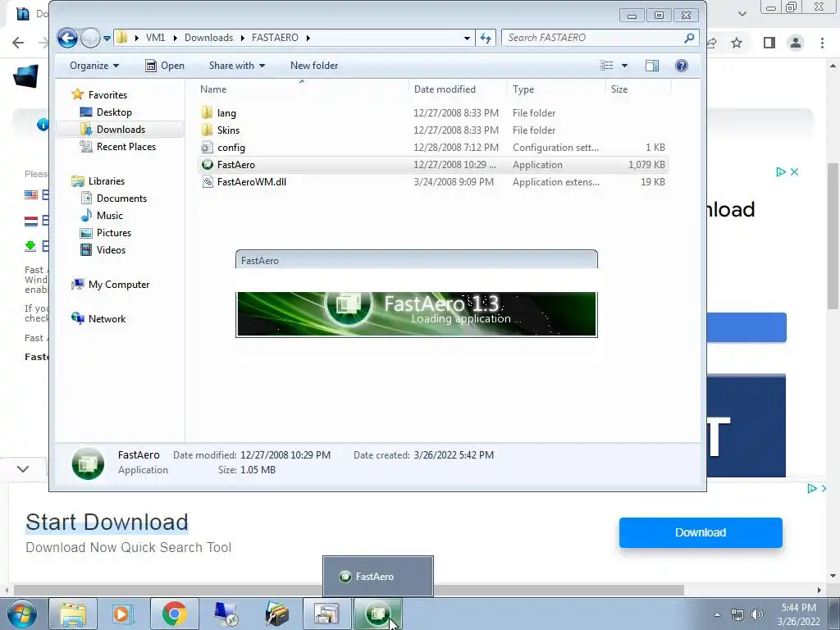This screenshot has height=630, width=840.
Task: Click the network tray icon
Action: (737, 614)
